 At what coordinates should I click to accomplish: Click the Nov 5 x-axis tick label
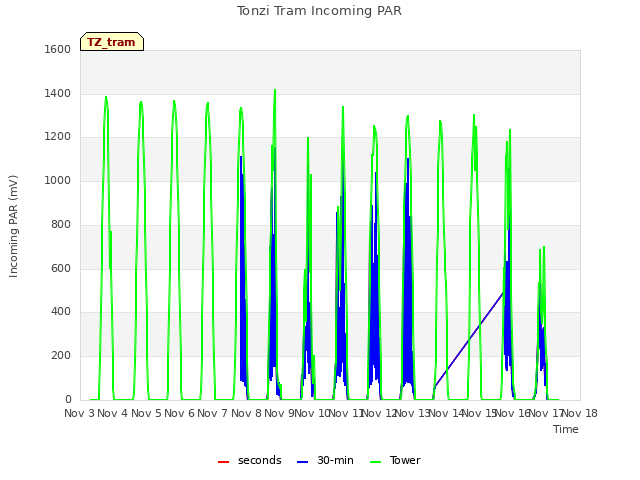click(146, 413)
